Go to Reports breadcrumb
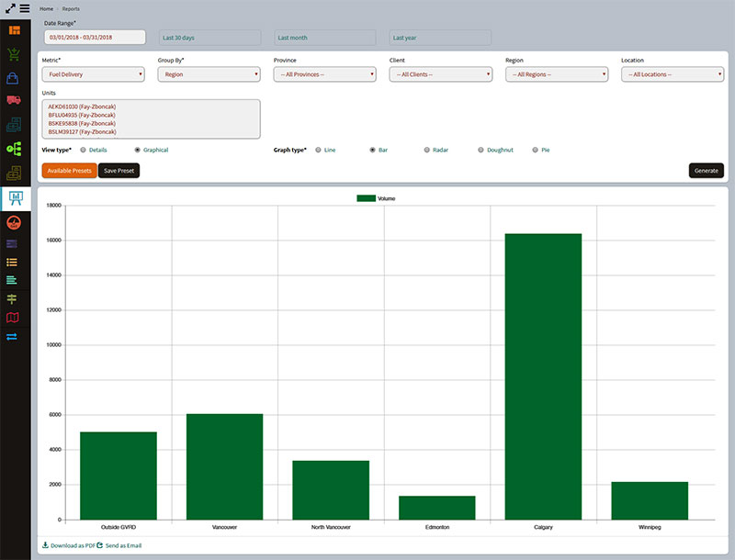The width and height of the screenshot is (735, 560). coord(71,9)
